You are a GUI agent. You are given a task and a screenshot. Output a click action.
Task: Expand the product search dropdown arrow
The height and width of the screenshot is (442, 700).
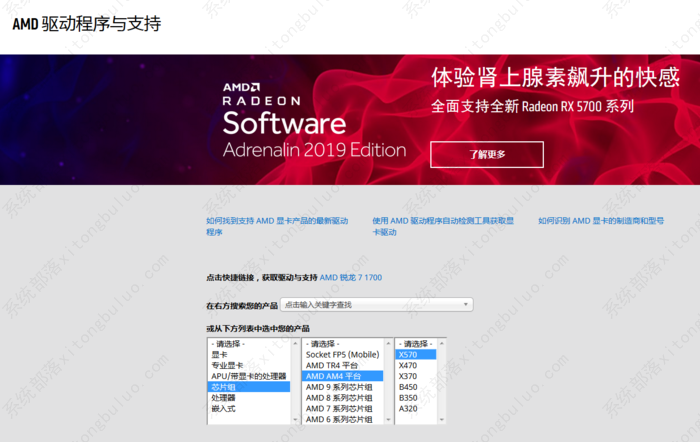(x=466, y=304)
